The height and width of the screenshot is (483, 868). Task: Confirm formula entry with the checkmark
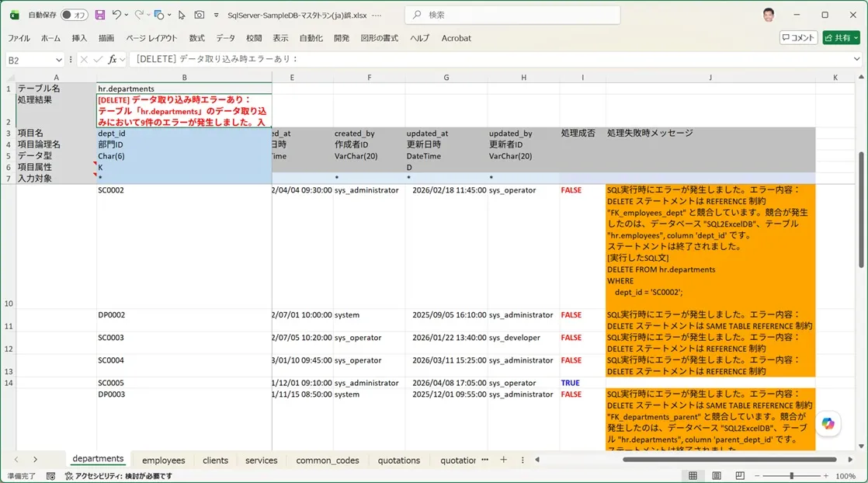[98, 59]
